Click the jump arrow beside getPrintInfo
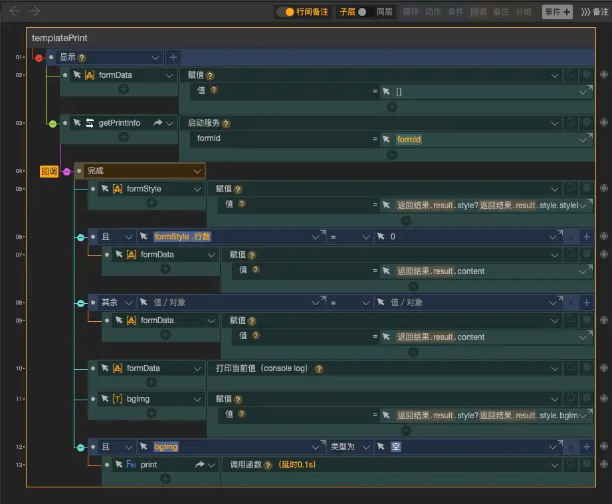Image resolution: width=612 pixels, height=504 pixels. pyautogui.click(x=158, y=123)
